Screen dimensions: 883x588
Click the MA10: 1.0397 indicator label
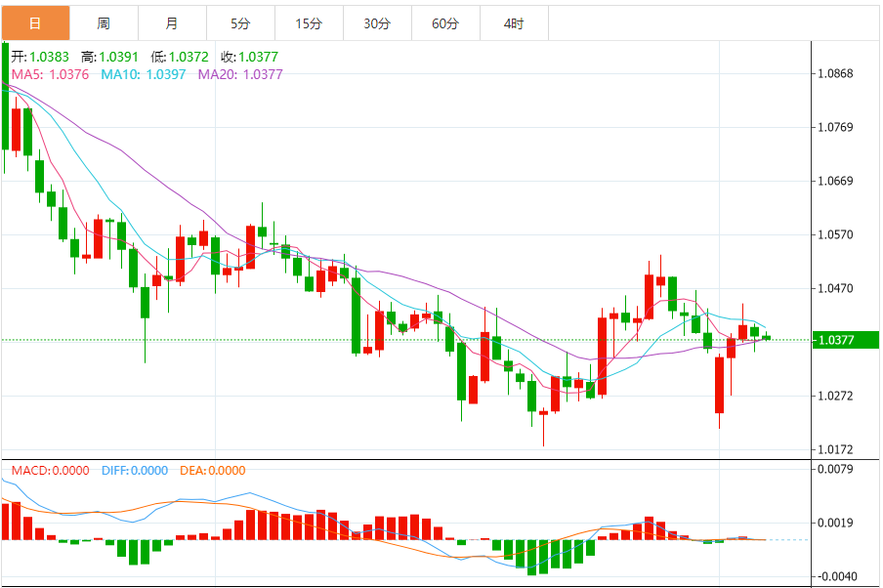click(x=143, y=74)
